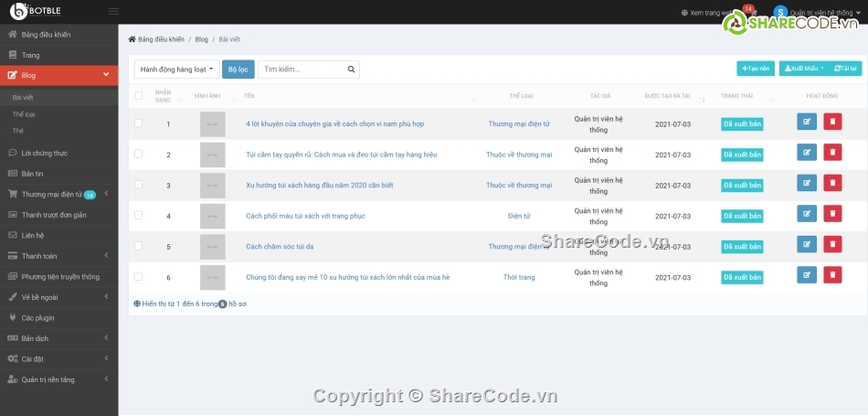The height and width of the screenshot is (416, 868).
Task: Open Hành động hàng loạt dropdown
Action: click(177, 69)
